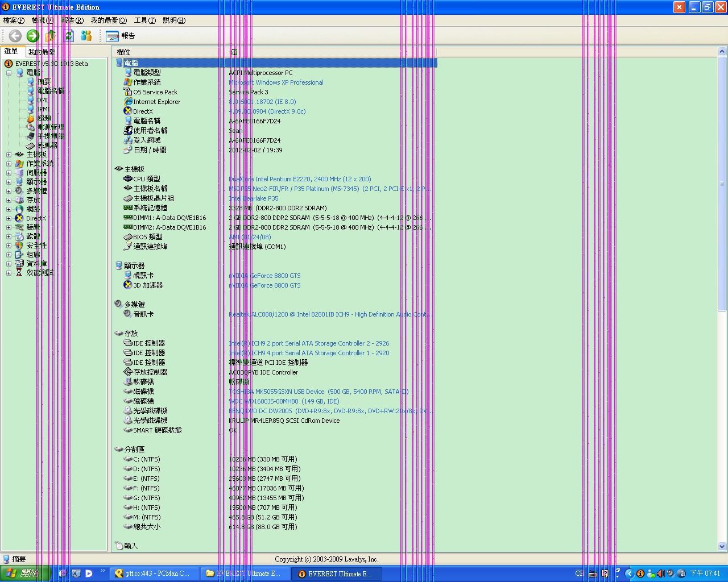Click the 裝置 tree icon

[19, 227]
